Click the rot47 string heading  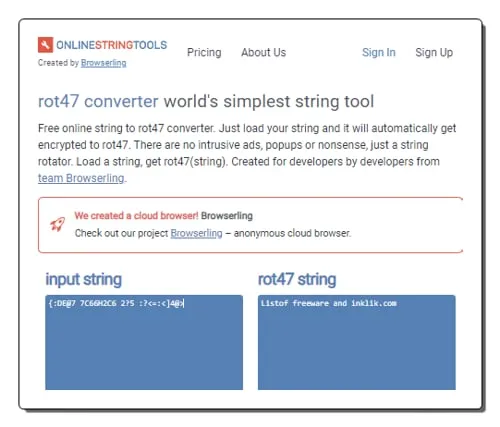coord(297,279)
